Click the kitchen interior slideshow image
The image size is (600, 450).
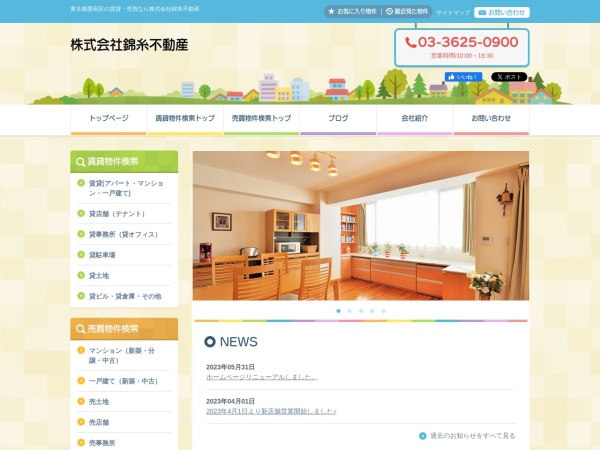tap(361, 226)
